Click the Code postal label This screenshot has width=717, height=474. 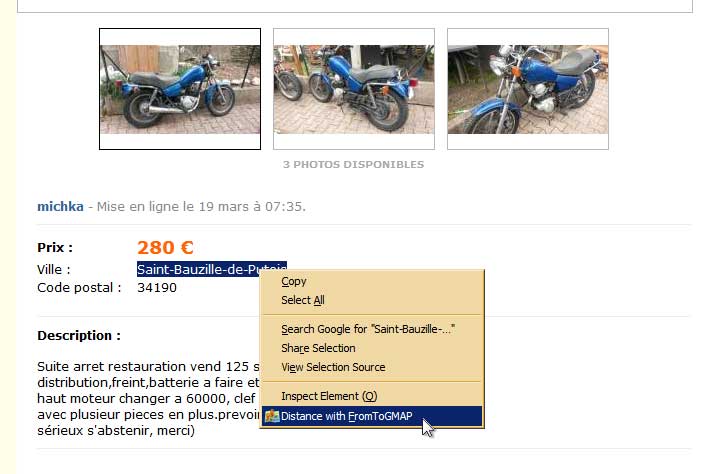(80, 288)
